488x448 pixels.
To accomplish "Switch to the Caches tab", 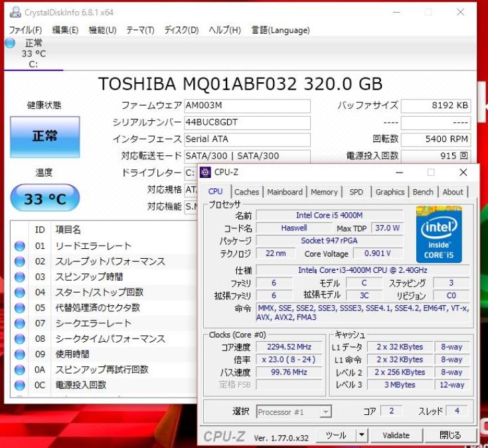I will click(x=247, y=192).
